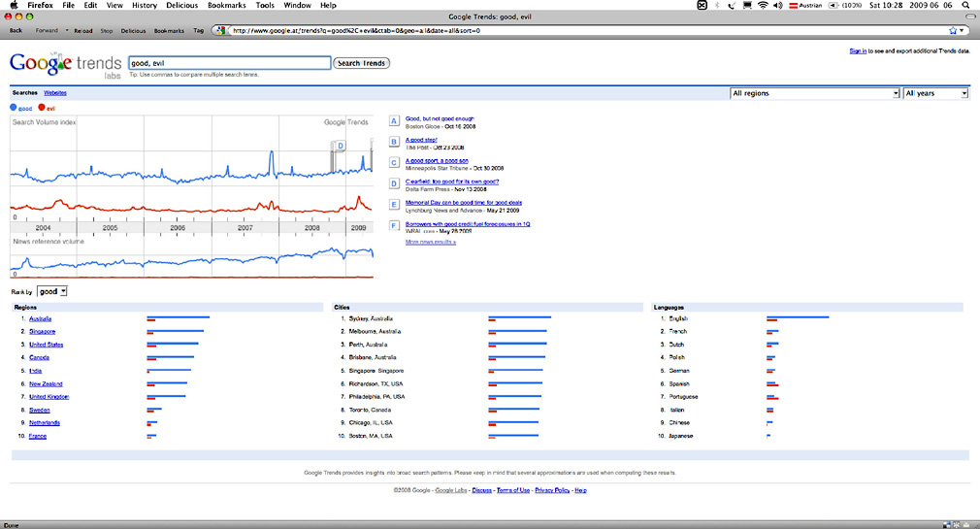980x529 pixels.
Task: Open the Rank by dropdown
Action: (x=51, y=291)
